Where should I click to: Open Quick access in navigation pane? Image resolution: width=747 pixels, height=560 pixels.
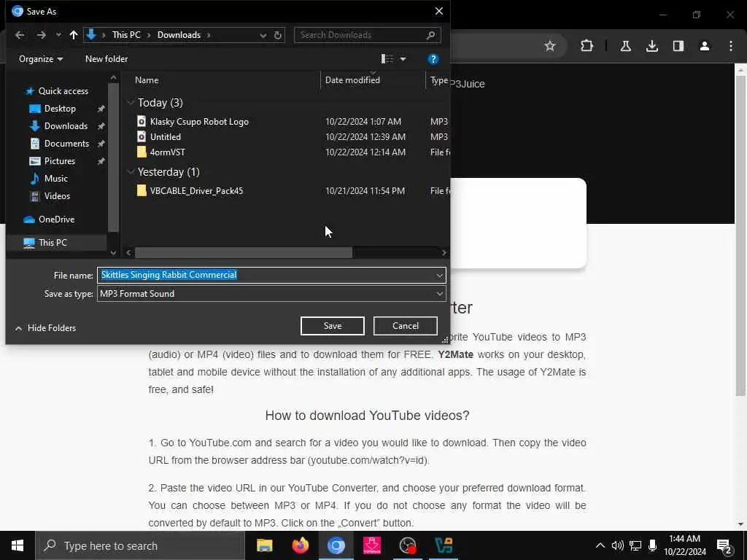[x=63, y=91]
